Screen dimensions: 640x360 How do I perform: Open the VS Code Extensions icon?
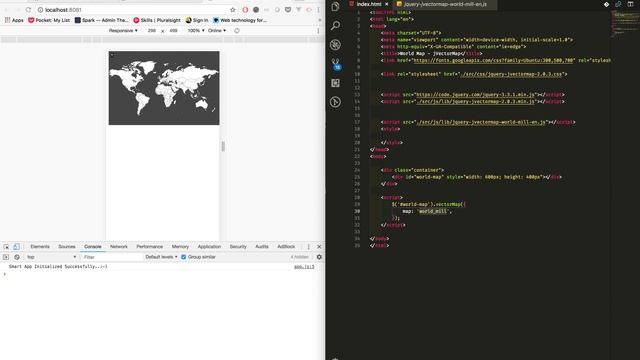(336, 83)
